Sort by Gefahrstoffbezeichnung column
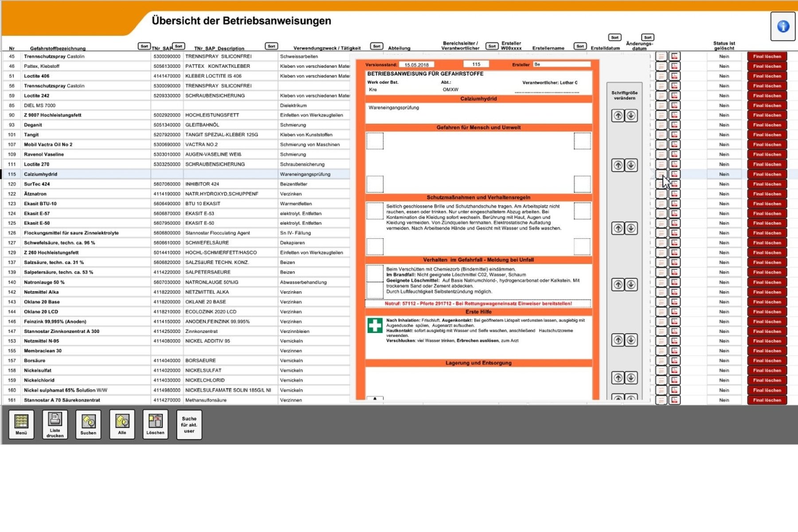The height and width of the screenshot is (532, 798). pos(144,46)
